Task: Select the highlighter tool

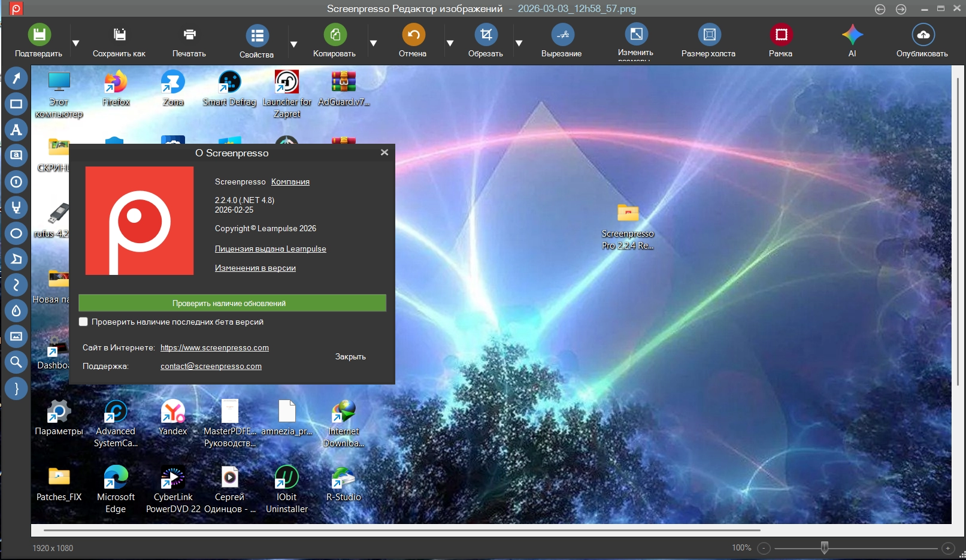Action: point(16,207)
